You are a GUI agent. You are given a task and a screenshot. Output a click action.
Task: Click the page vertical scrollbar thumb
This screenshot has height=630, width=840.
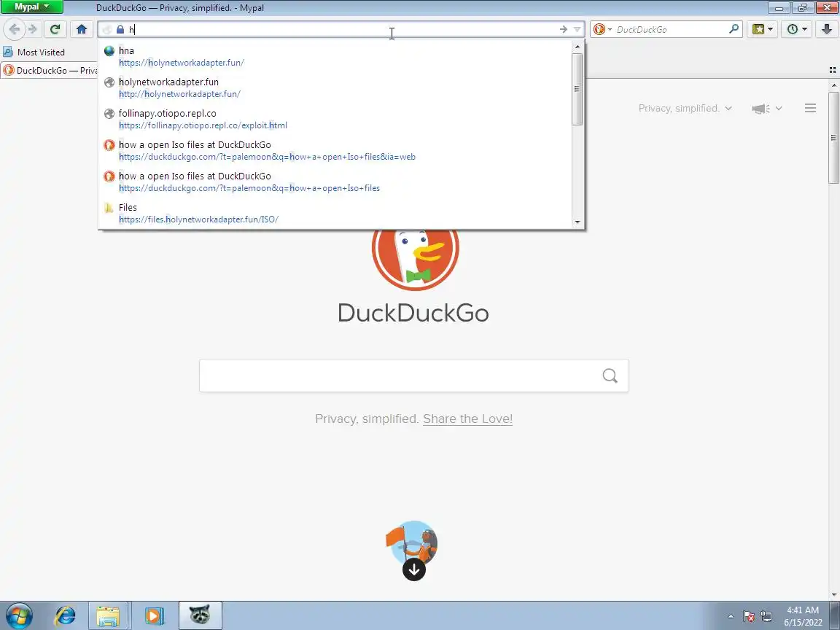pyautogui.click(x=833, y=138)
